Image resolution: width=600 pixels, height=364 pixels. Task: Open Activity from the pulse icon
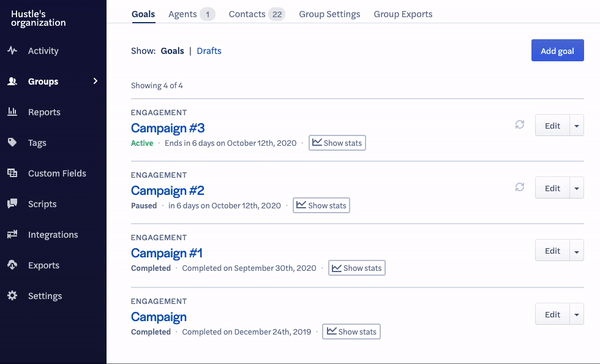coord(12,51)
